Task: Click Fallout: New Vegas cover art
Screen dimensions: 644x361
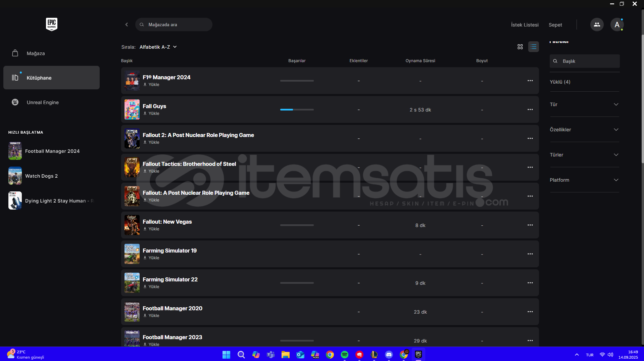Action: pos(132,225)
